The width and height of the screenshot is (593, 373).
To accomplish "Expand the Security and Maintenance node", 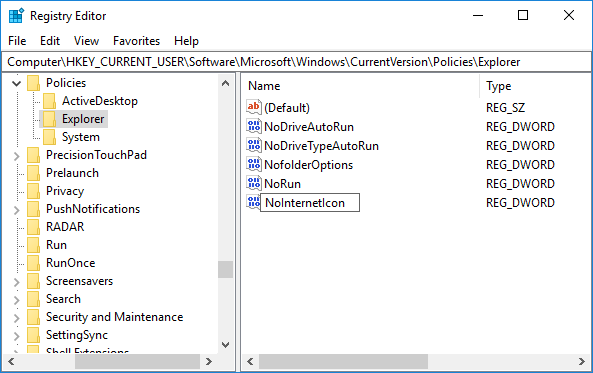I will coord(16,318).
